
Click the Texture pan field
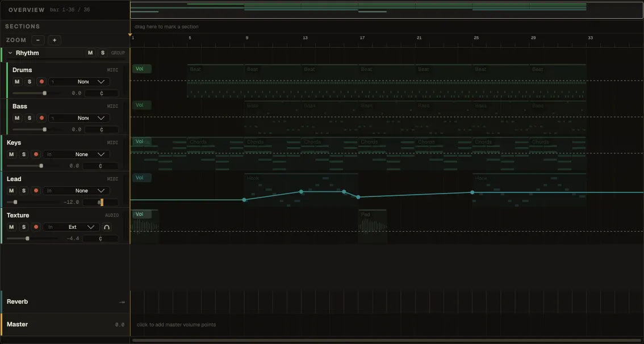tap(100, 238)
